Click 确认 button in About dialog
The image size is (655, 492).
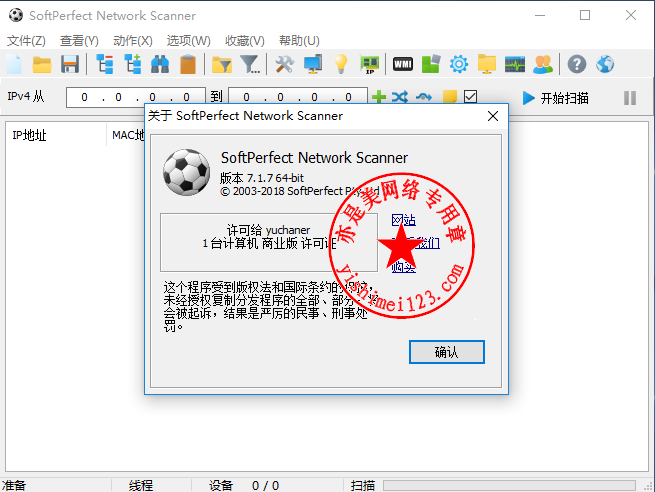447,352
